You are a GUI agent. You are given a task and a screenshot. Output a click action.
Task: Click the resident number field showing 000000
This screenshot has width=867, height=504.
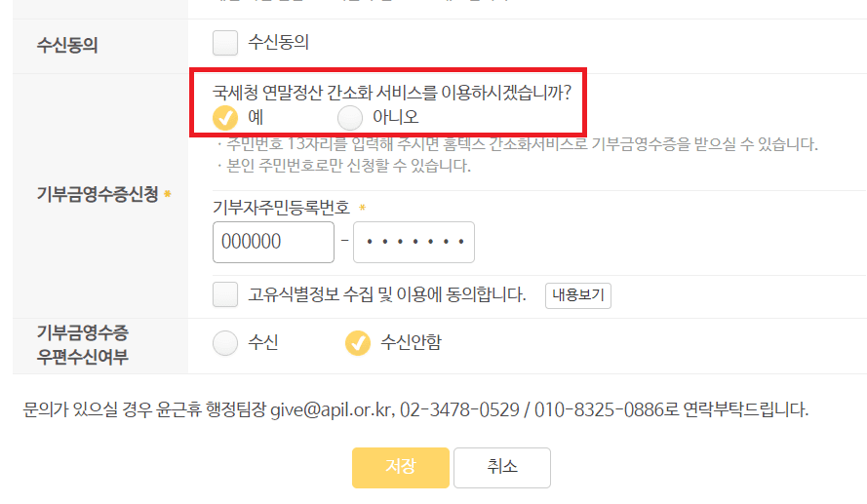[273, 242]
